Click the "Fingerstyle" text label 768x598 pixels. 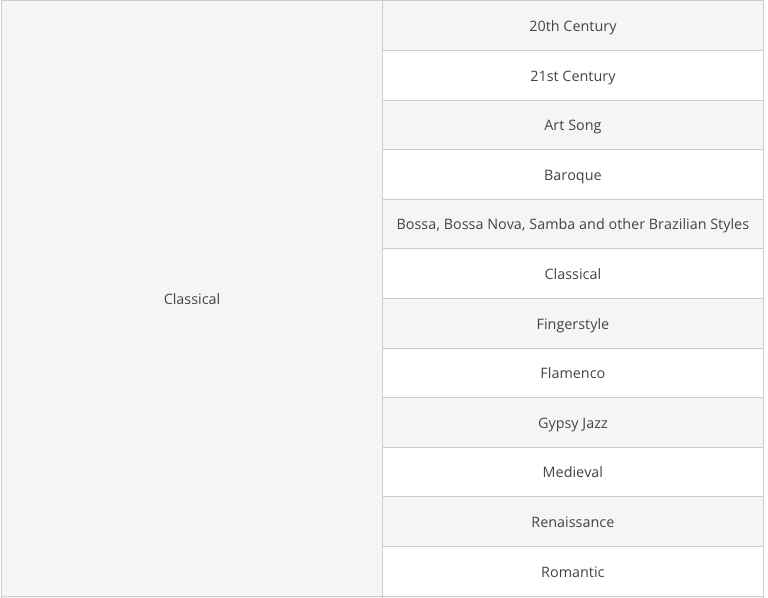(x=572, y=324)
